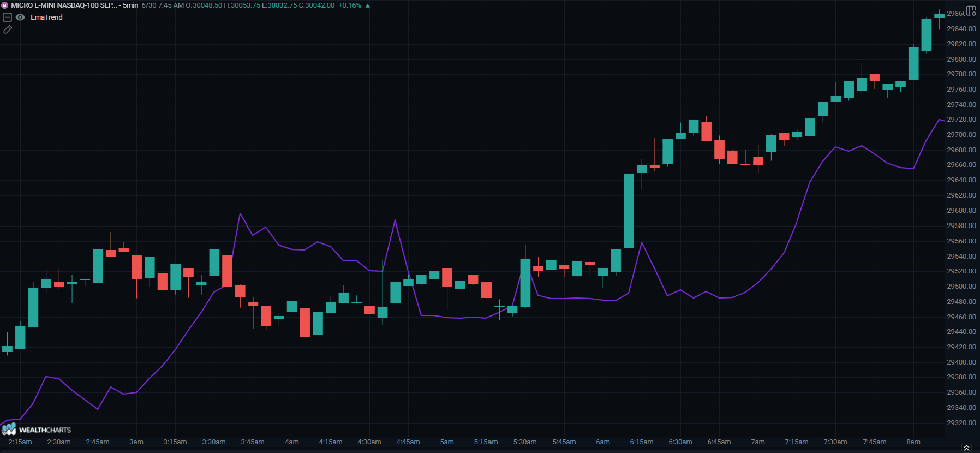The width and height of the screenshot is (980, 453).
Task: Open the MICRO E-MINI NASDAQ-100 symbol name
Action: tap(64, 5)
